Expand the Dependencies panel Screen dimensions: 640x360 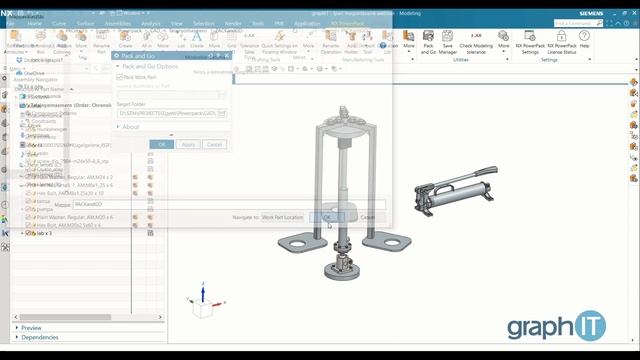[40, 337]
